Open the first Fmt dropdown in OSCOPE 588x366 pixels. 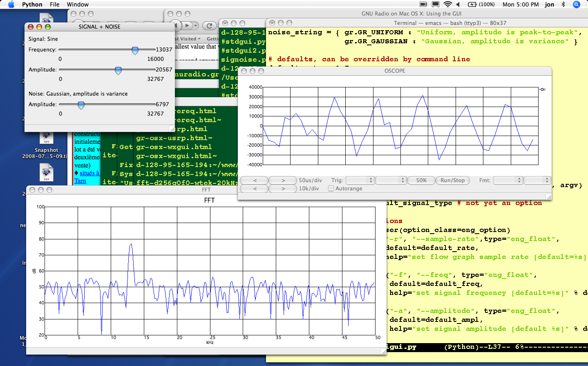[508, 180]
